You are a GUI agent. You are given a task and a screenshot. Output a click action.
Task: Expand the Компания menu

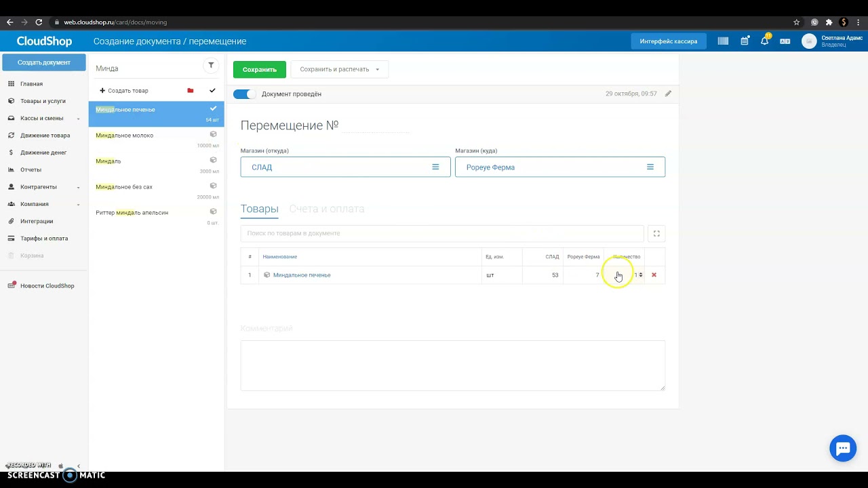coord(44,204)
